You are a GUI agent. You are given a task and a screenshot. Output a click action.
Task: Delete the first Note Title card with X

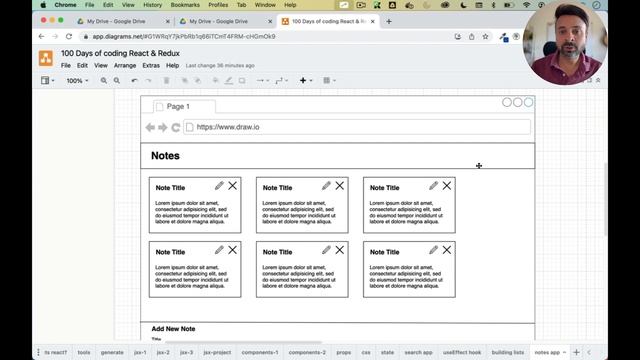tap(233, 186)
